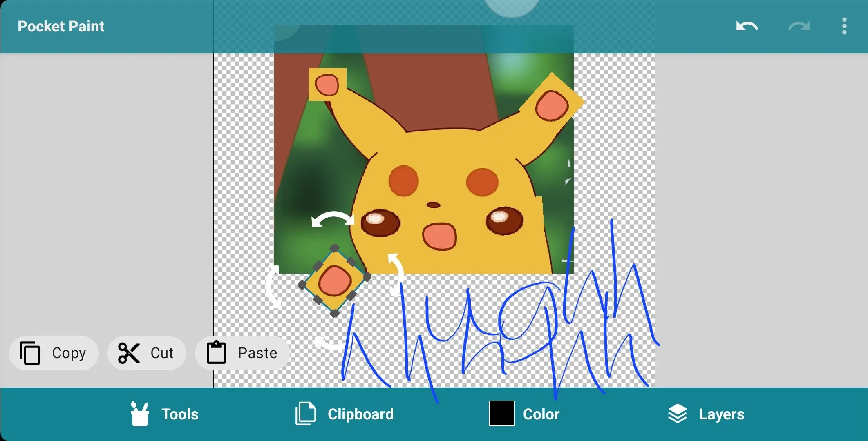Open the Color picker
Screen dimensions: 868x441
(524, 414)
